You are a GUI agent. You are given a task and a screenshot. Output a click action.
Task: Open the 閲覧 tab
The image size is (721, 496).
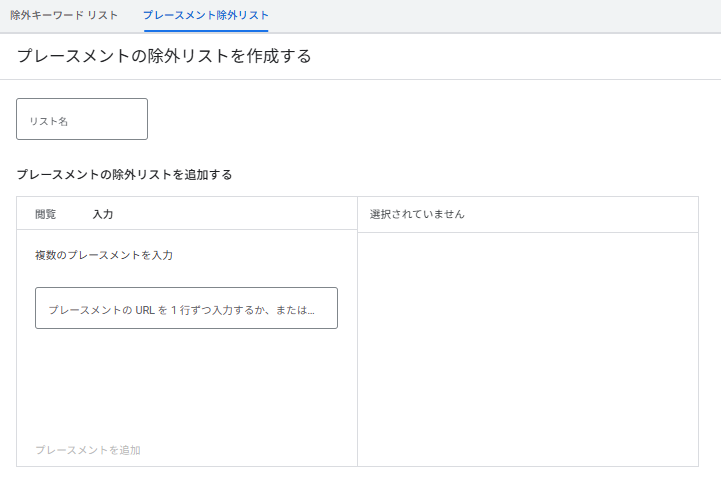click(x=46, y=214)
